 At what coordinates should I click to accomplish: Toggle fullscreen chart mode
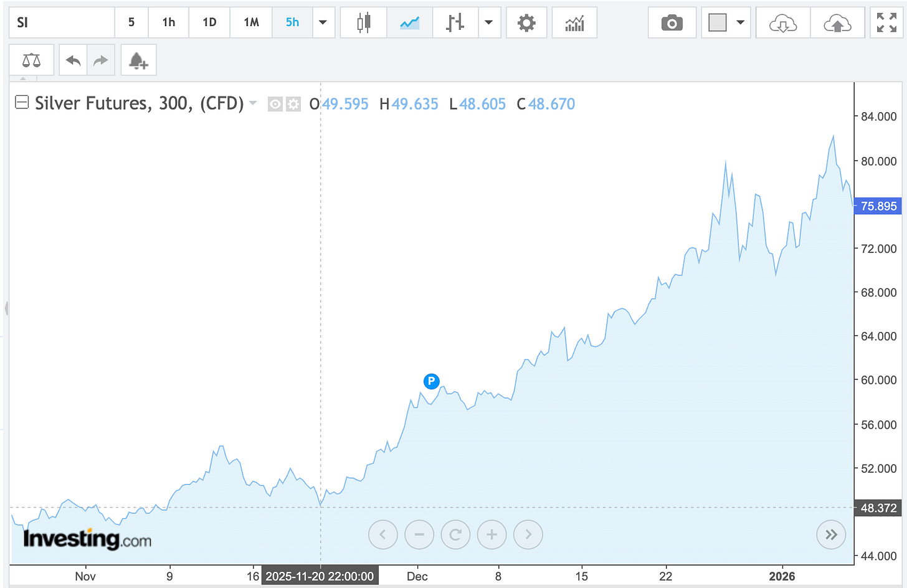tap(886, 23)
